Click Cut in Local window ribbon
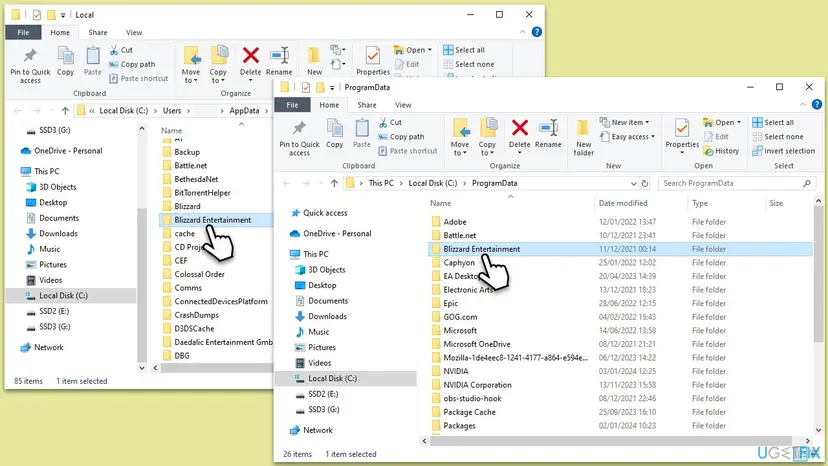Viewport: 828px width, 466px height. (121, 50)
